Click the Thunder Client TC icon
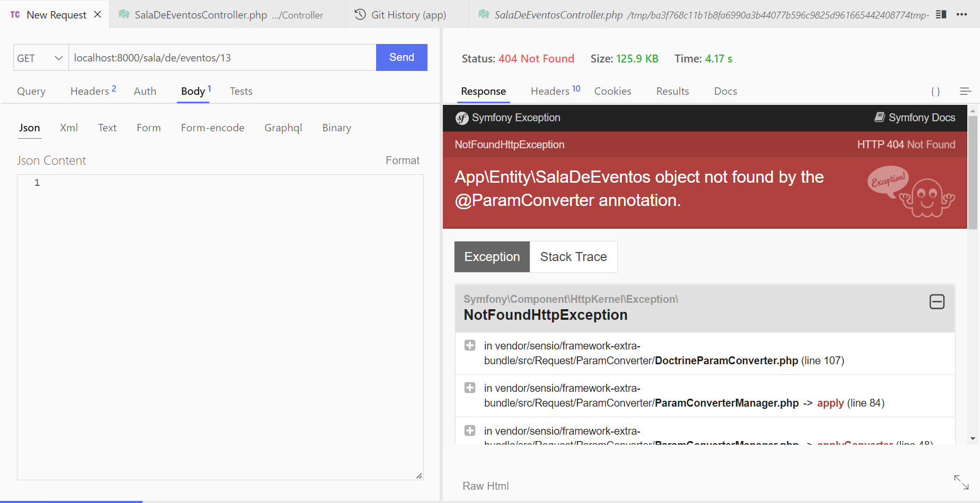 point(14,14)
